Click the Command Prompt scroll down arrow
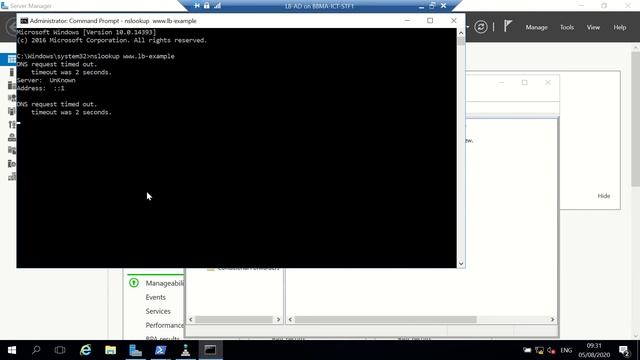This screenshot has height=360, width=640. click(x=461, y=264)
